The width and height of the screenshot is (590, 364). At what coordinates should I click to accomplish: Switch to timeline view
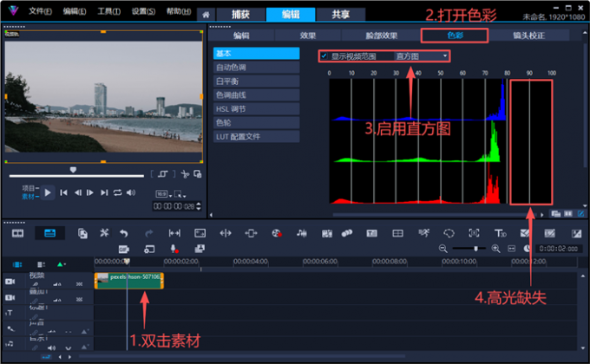pyautogui.click(x=49, y=233)
